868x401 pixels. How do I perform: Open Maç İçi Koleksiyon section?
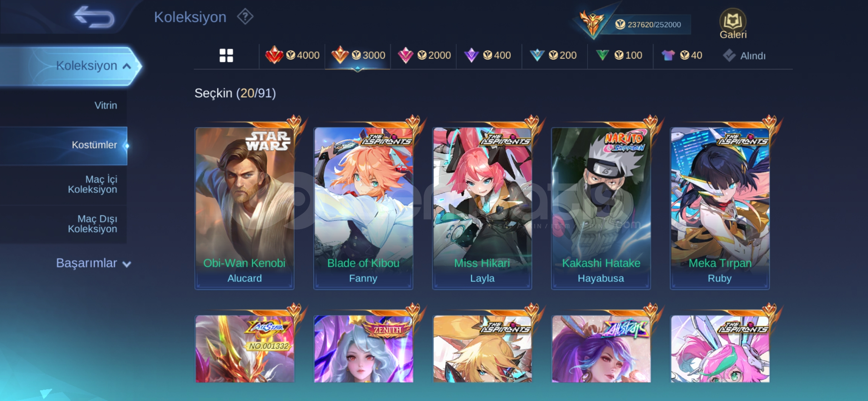point(92,184)
